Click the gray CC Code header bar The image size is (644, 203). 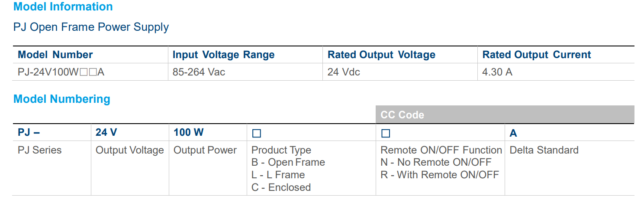click(505, 115)
